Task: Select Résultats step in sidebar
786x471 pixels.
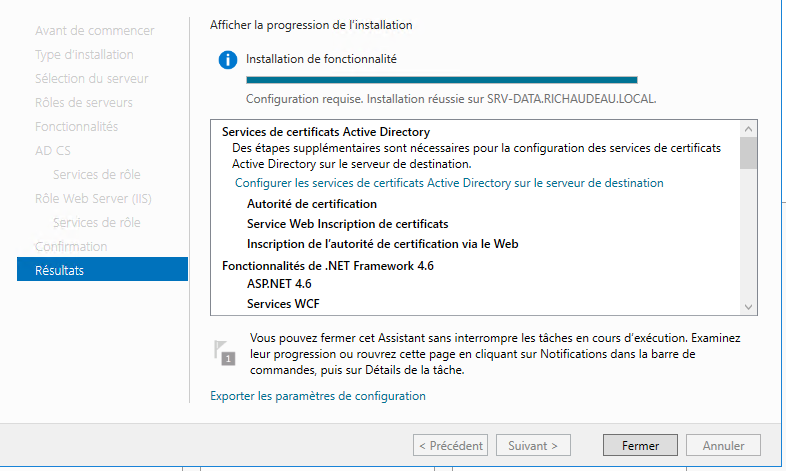Action: (x=102, y=270)
